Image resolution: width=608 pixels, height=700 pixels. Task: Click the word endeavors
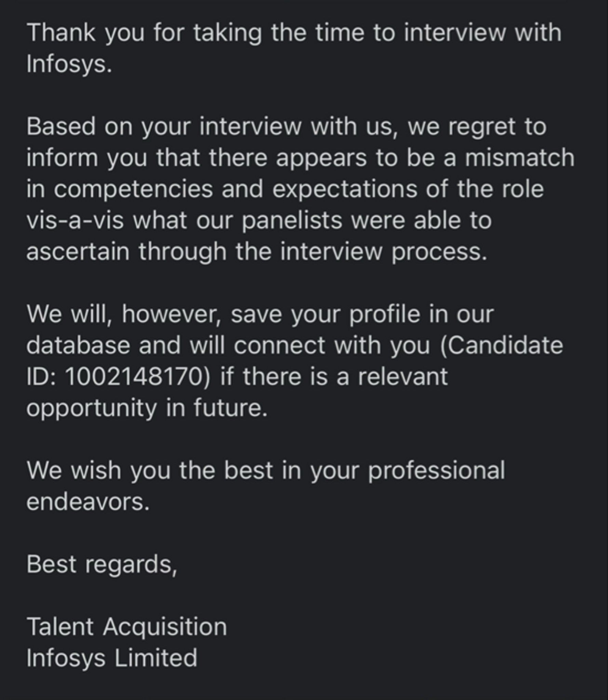pos(88,502)
